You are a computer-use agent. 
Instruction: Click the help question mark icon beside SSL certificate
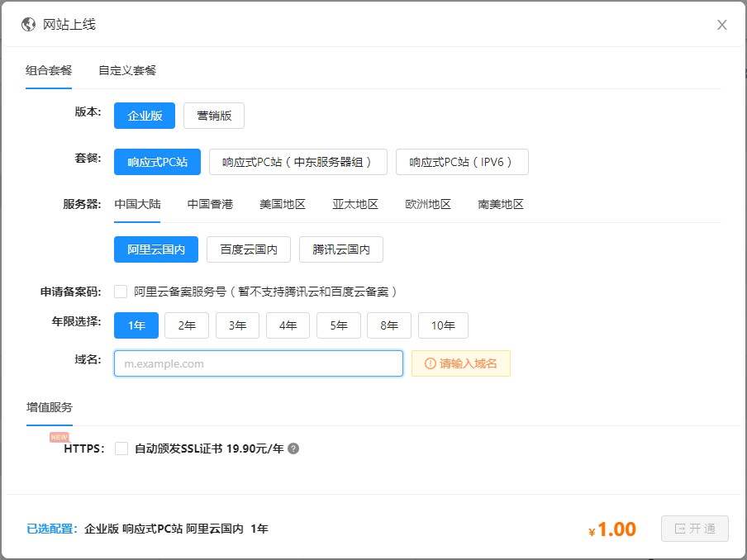(293, 449)
